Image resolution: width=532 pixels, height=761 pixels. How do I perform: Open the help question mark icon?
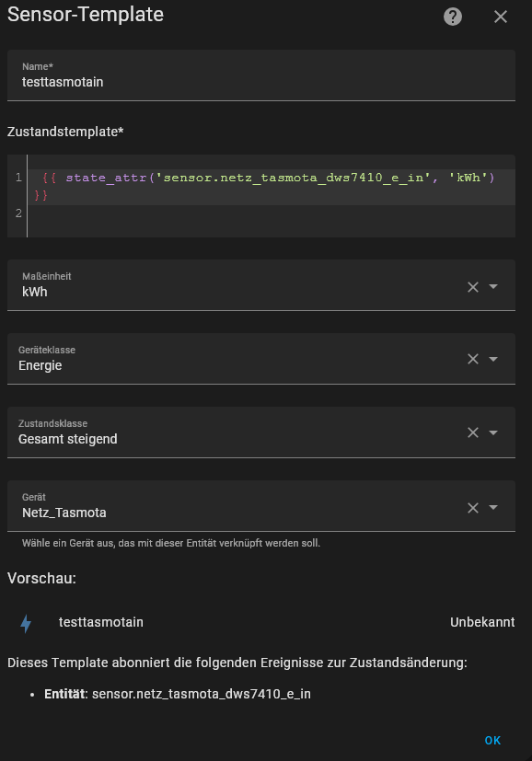(453, 17)
